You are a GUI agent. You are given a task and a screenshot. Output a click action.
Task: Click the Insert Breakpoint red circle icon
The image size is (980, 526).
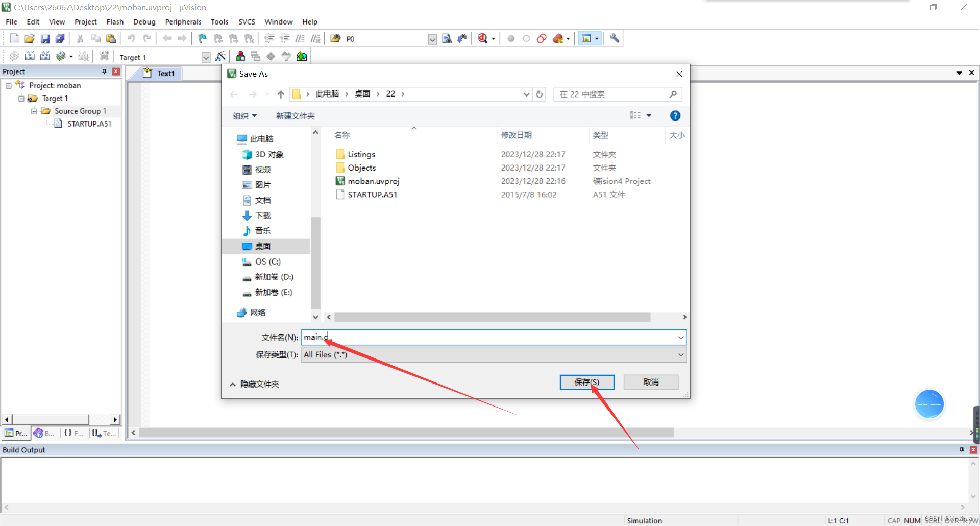(x=511, y=38)
